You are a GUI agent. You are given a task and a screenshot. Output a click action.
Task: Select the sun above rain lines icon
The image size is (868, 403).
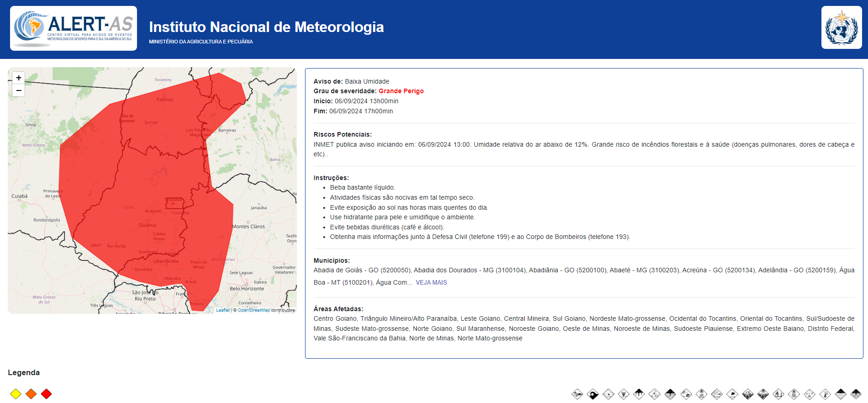point(794,394)
